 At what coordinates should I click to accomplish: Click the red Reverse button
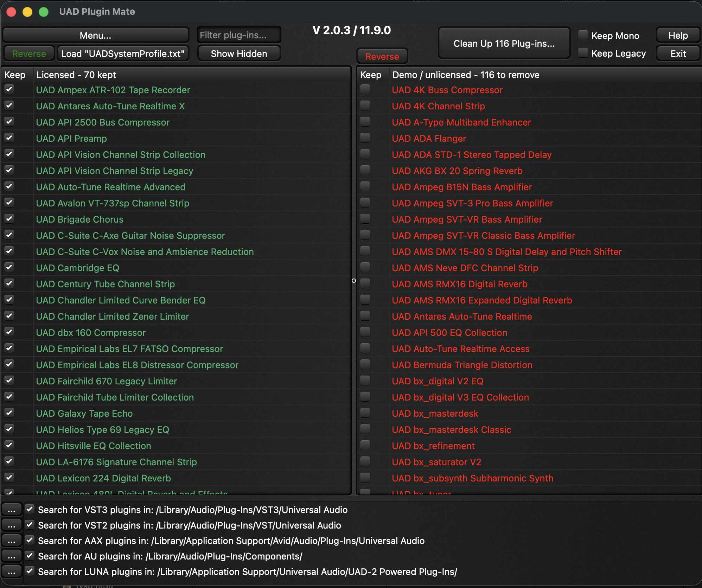(x=382, y=56)
